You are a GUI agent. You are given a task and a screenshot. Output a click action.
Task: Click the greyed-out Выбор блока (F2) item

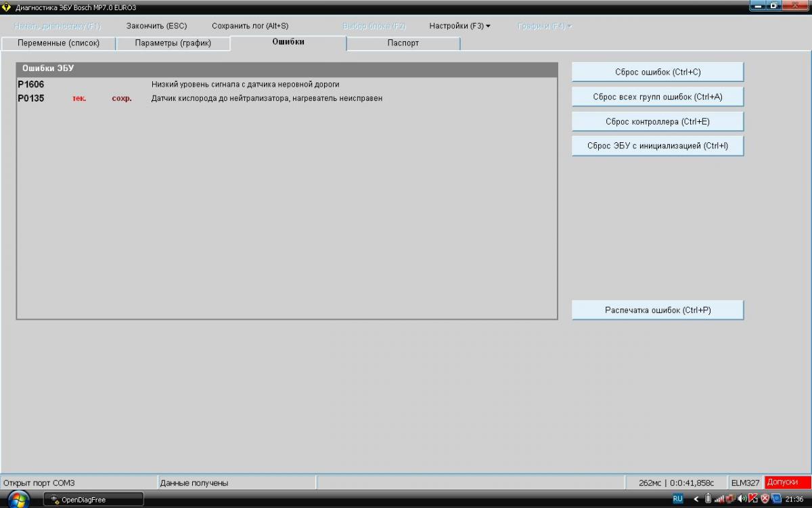tap(374, 26)
